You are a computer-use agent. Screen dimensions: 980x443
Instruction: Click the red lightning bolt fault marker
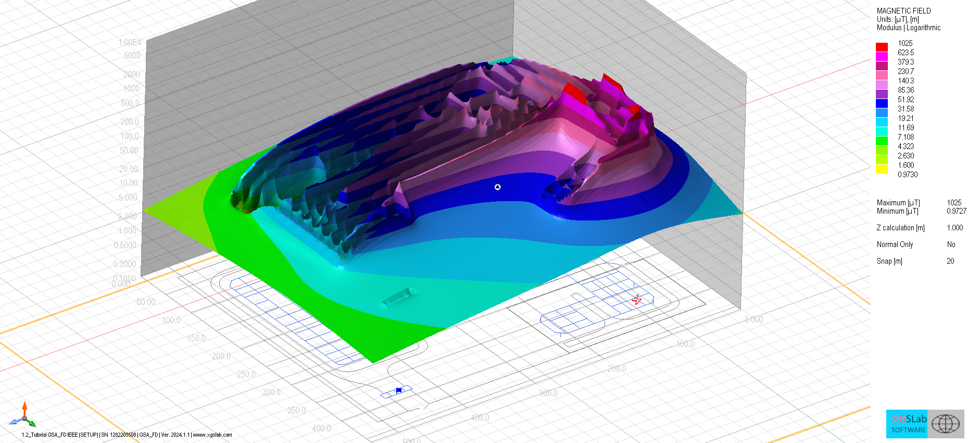pyautogui.click(x=636, y=300)
